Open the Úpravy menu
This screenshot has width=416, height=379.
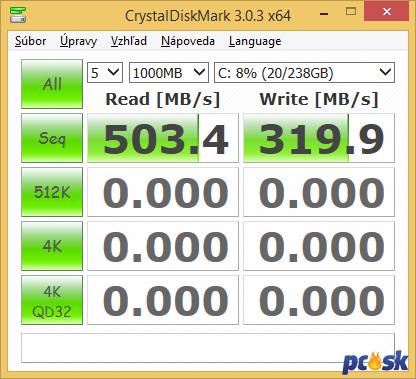(x=78, y=41)
